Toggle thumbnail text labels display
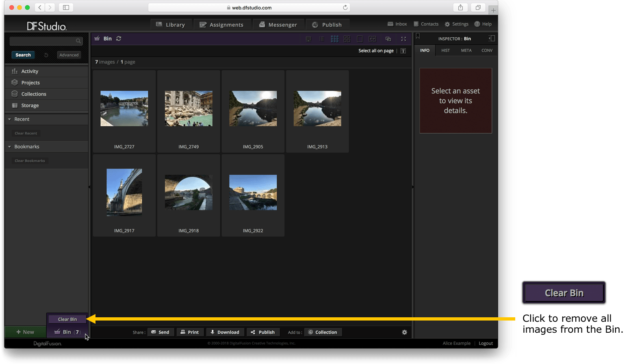This screenshot has width=642, height=364. pos(403,51)
